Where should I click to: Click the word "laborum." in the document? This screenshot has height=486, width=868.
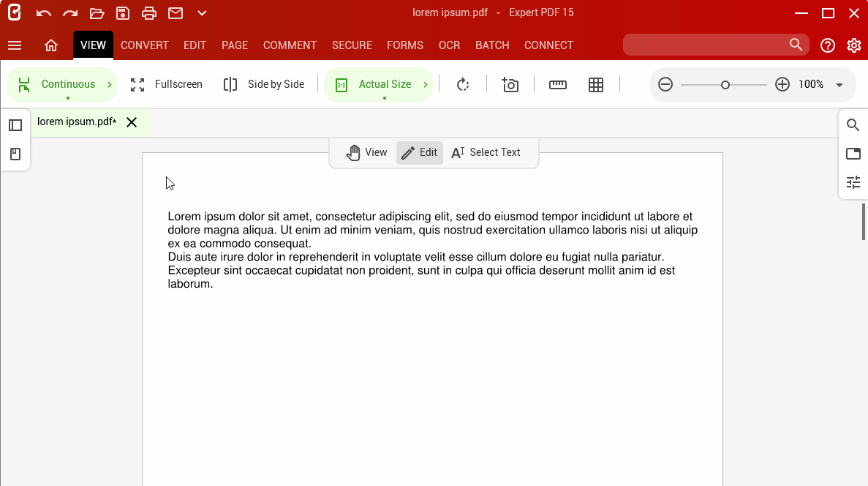point(190,284)
